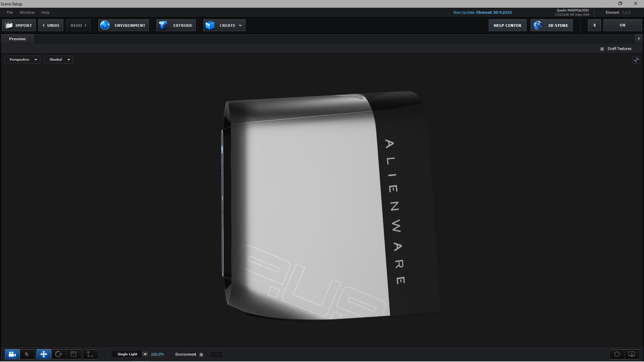Viewport: 644px width, 362px height.
Task: Select the camera mode tool
Action: (x=12, y=354)
